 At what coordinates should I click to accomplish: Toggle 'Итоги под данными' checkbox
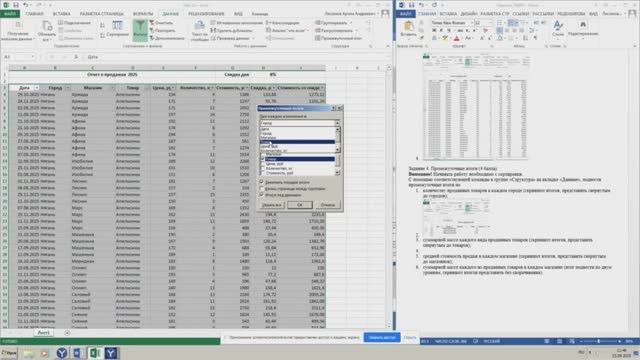(262, 195)
